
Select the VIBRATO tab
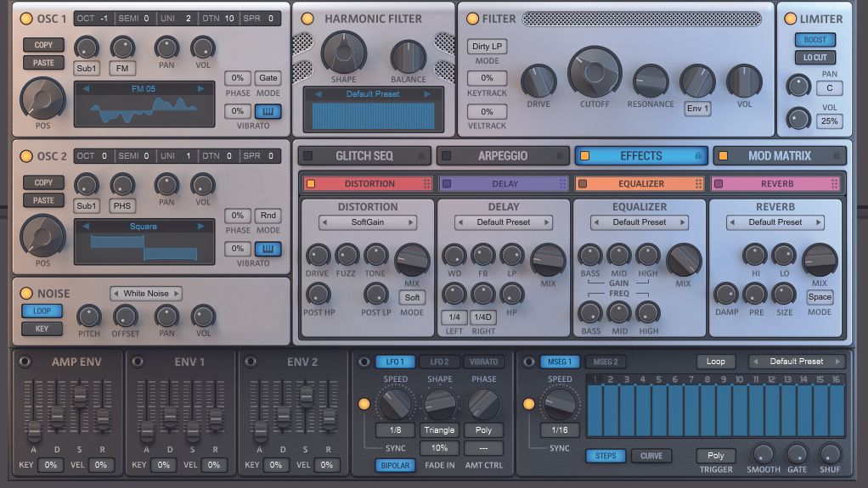coord(483,362)
